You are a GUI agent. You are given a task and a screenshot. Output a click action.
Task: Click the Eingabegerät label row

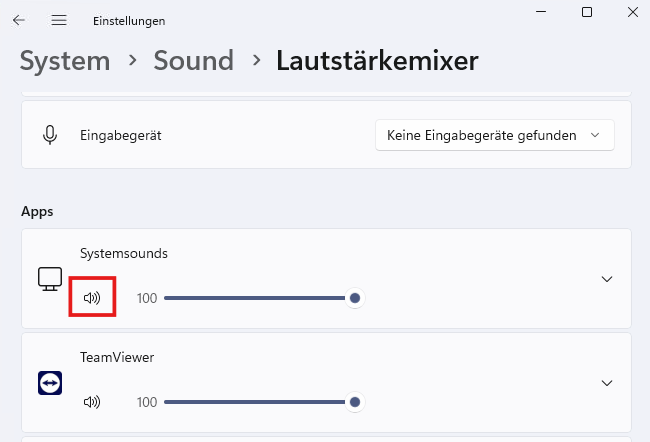pyautogui.click(x=326, y=135)
